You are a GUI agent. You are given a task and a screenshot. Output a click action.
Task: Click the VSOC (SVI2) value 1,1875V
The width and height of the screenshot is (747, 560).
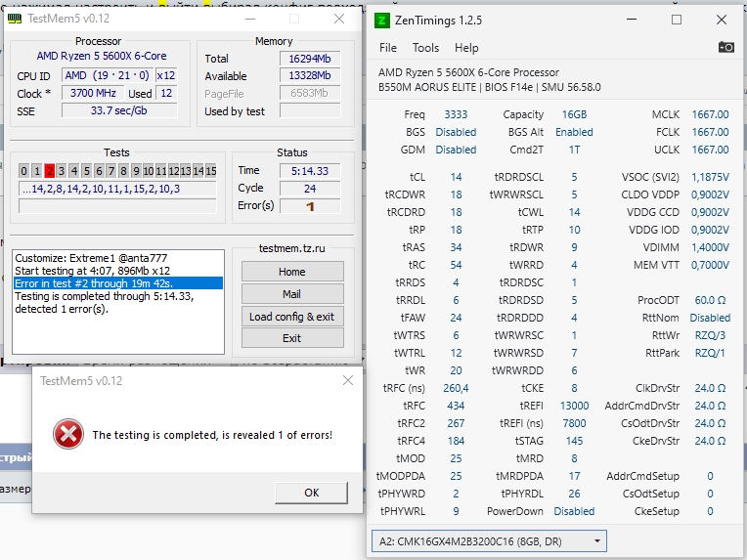(710, 177)
